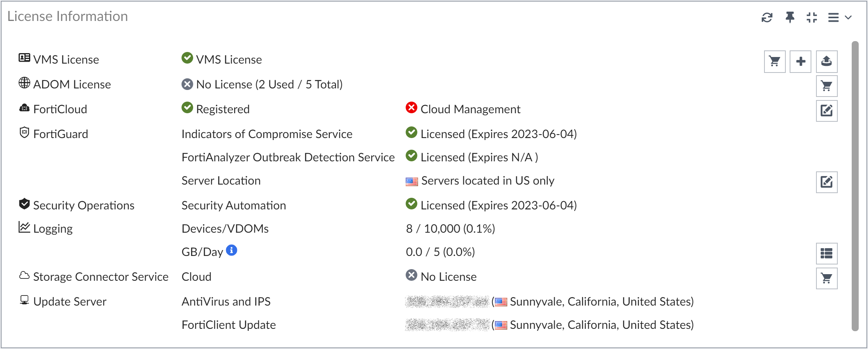This screenshot has height=349, width=868.
Task: Add a VMS license with plus icon
Action: click(x=801, y=61)
